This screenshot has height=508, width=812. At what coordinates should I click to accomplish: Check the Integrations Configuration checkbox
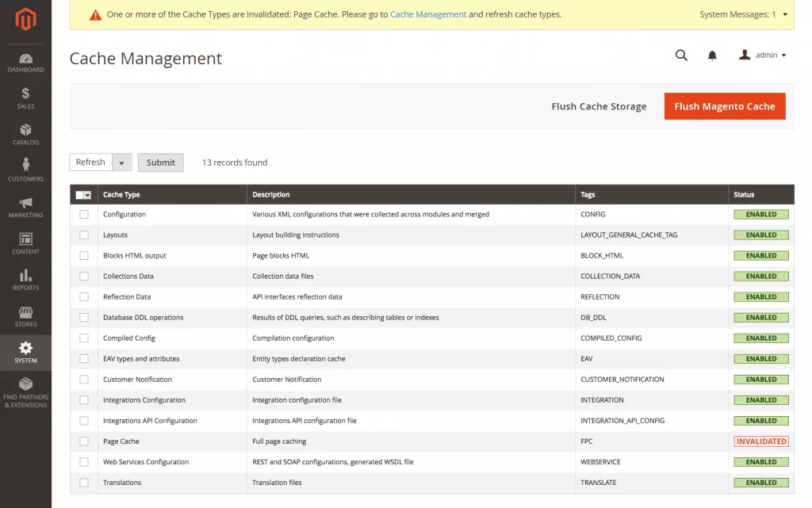tap(84, 400)
